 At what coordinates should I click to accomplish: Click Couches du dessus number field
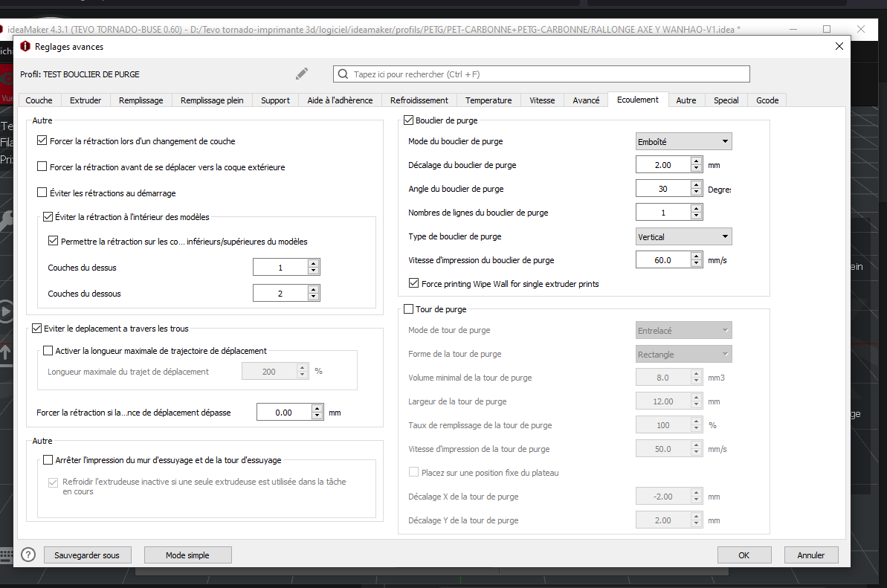(280, 267)
